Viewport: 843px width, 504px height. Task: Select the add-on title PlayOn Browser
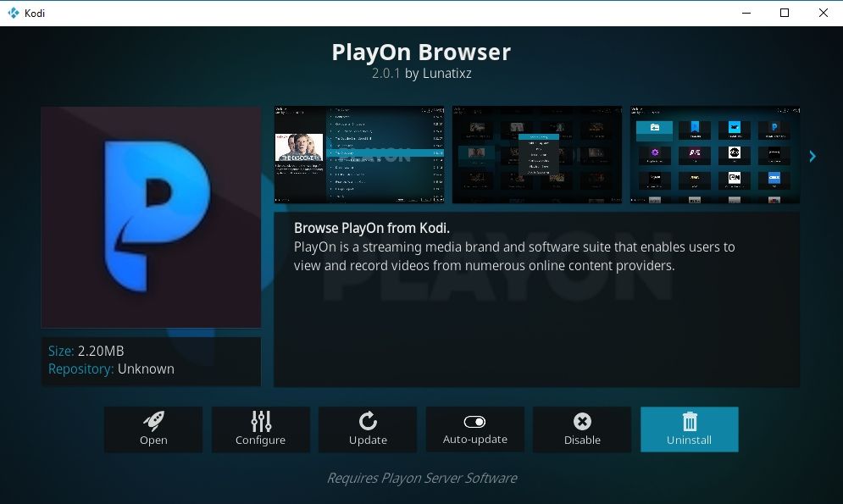[x=421, y=53]
